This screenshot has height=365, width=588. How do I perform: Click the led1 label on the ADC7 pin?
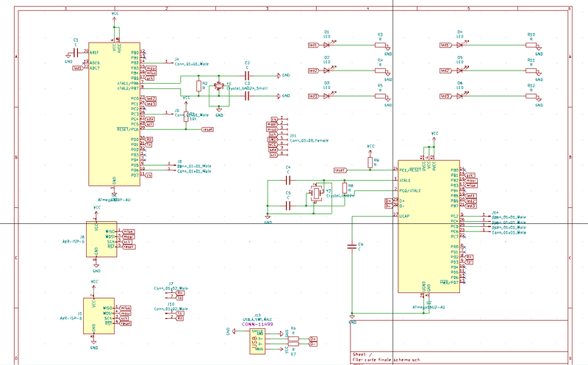coord(78,68)
